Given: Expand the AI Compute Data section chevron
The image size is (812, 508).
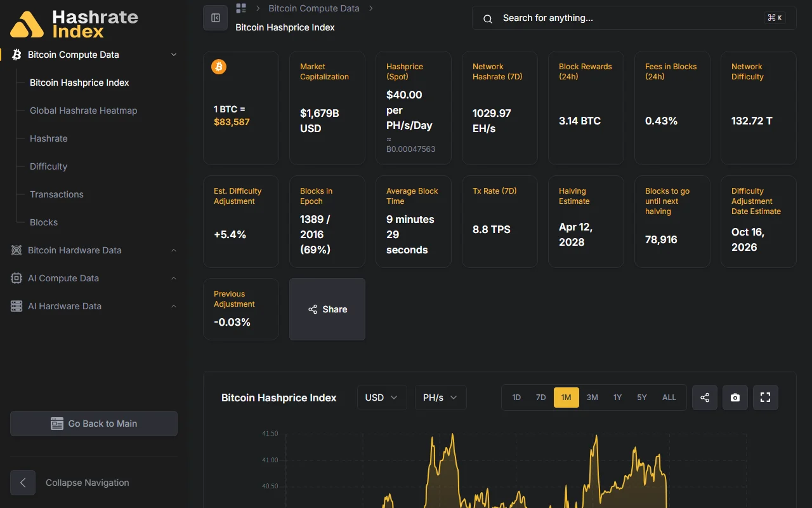Looking at the screenshot, I should click(x=174, y=278).
